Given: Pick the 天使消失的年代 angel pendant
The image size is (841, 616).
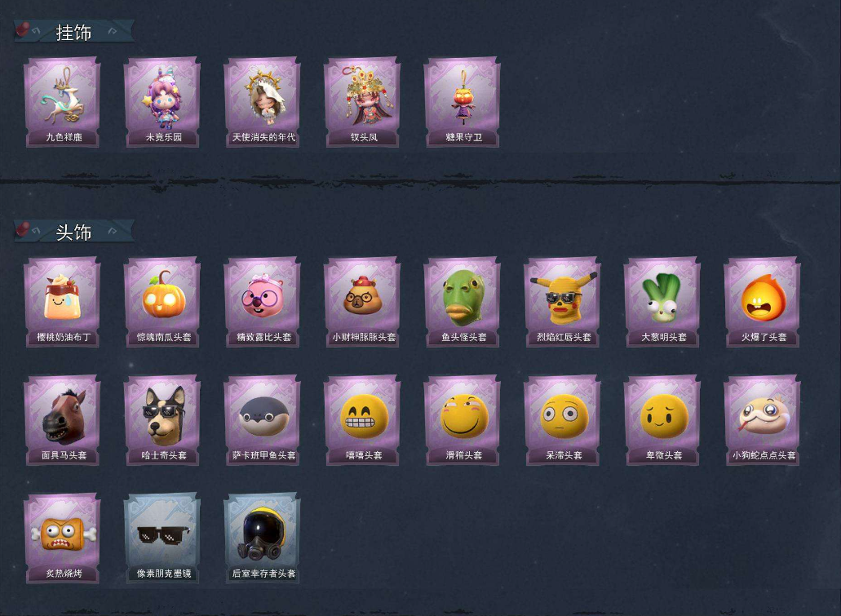Looking at the screenshot, I should [x=263, y=102].
